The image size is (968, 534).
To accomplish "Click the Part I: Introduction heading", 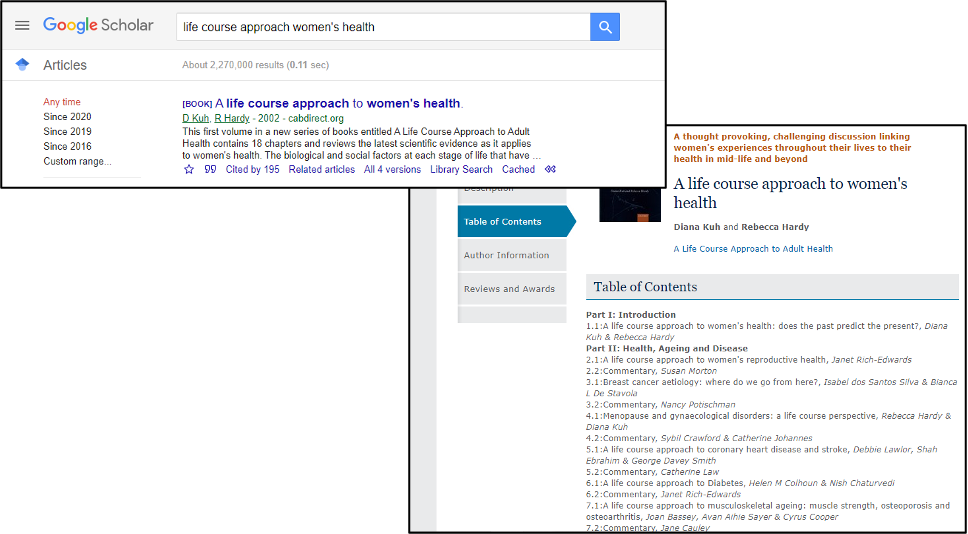I will tap(631, 315).
